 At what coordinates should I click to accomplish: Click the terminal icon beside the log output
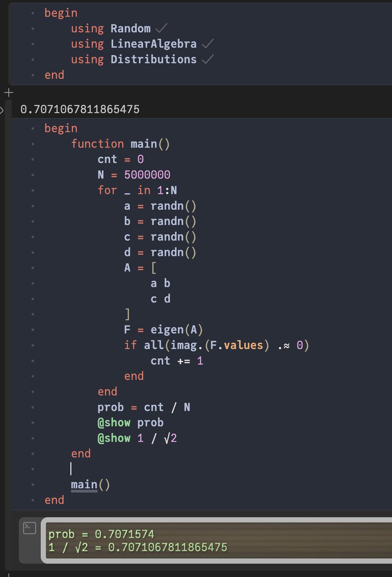pos(29,528)
